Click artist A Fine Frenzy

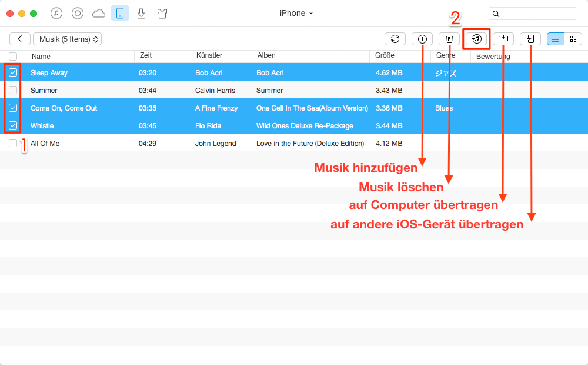click(216, 108)
